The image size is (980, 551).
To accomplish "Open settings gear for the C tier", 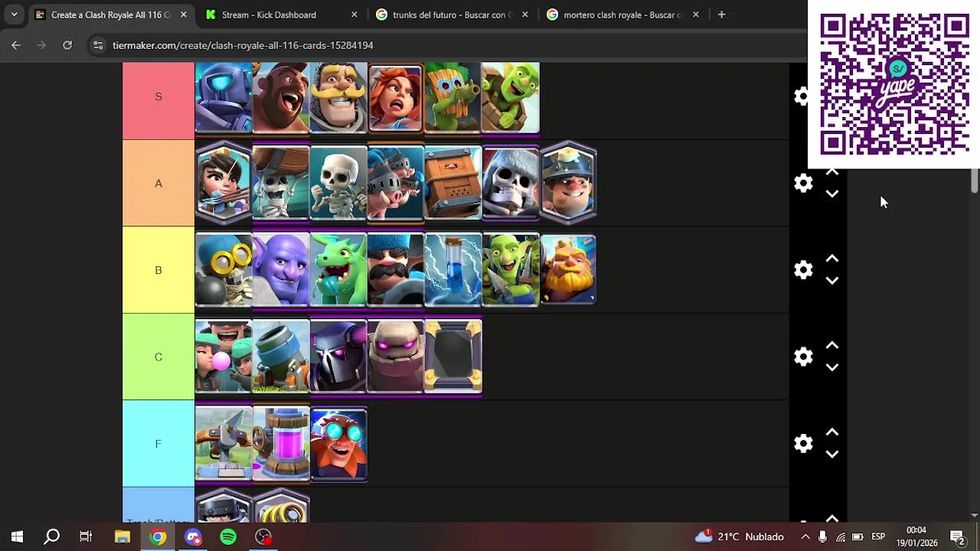I will pyautogui.click(x=803, y=357).
